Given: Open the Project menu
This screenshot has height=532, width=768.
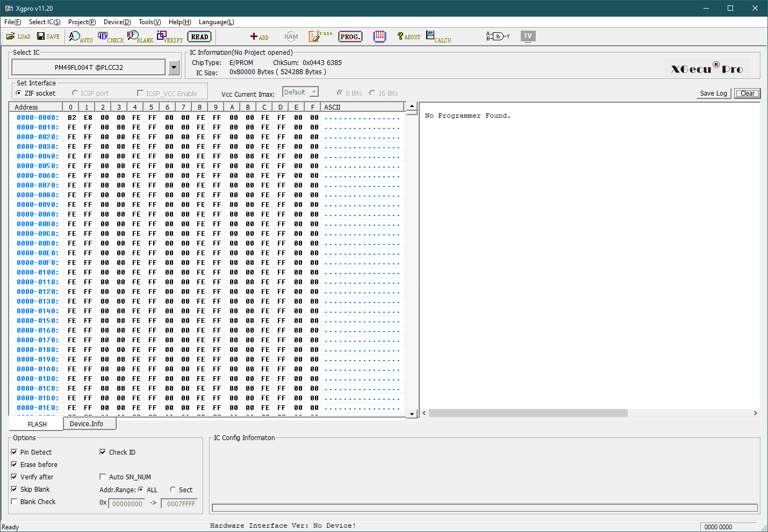Looking at the screenshot, I should 82,22.
